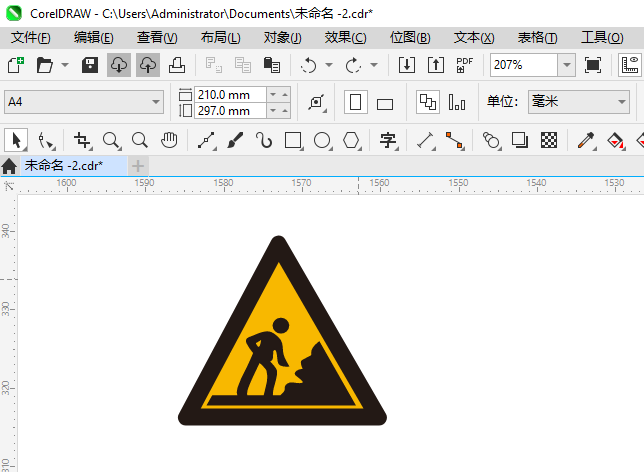The width and height of the screenshot is (644, 472).
Task: Select landscape page orientation
Action: [x=385, y=104]
